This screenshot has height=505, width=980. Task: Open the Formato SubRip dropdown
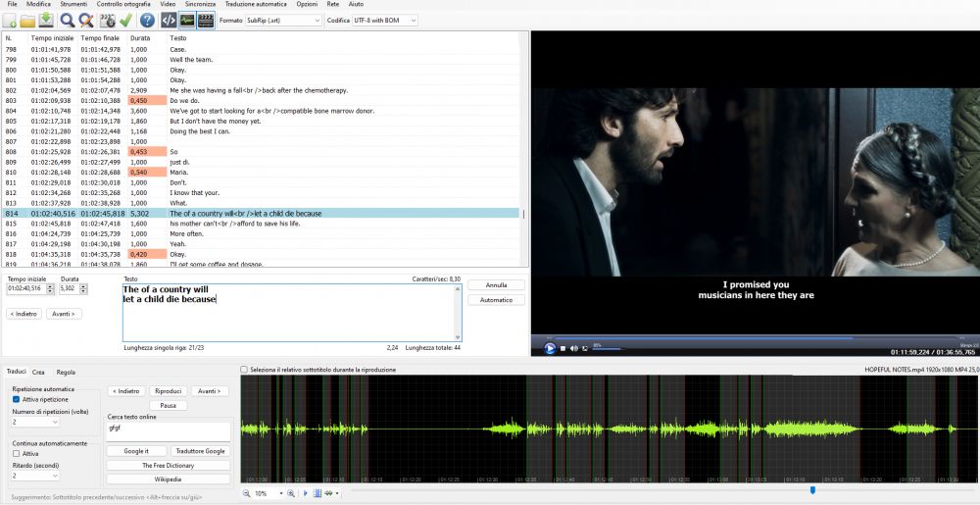pyautogui.click(x=282, y=21)
